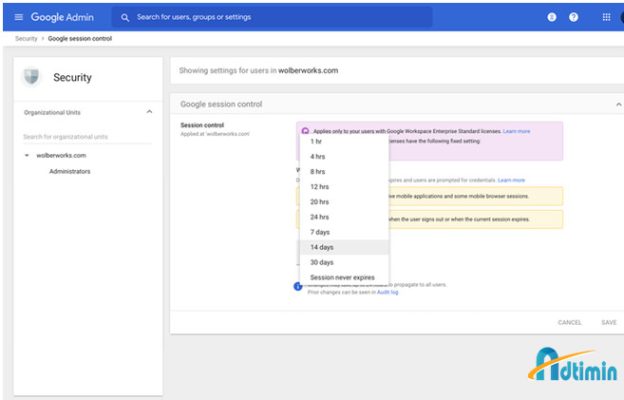This screenshot has width=624, height=400.
Task: Choose Session never expires option
Action: [x=344, y=277]
